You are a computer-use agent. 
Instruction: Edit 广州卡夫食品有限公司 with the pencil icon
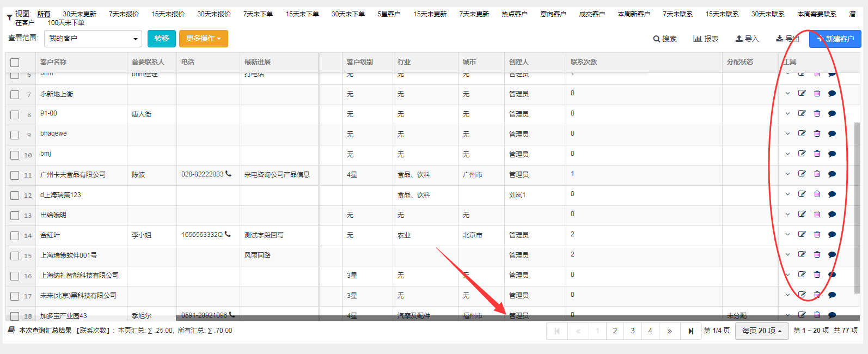802,174
